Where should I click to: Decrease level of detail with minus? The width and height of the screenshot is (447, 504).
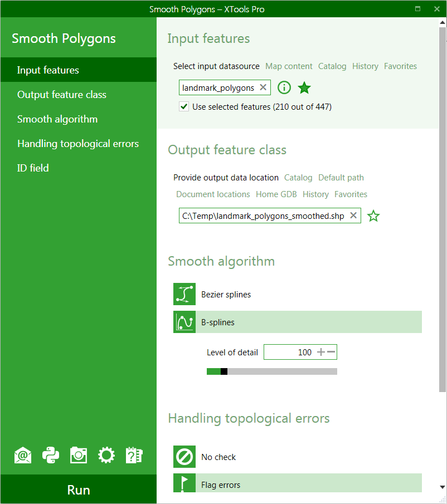point(331,352)
